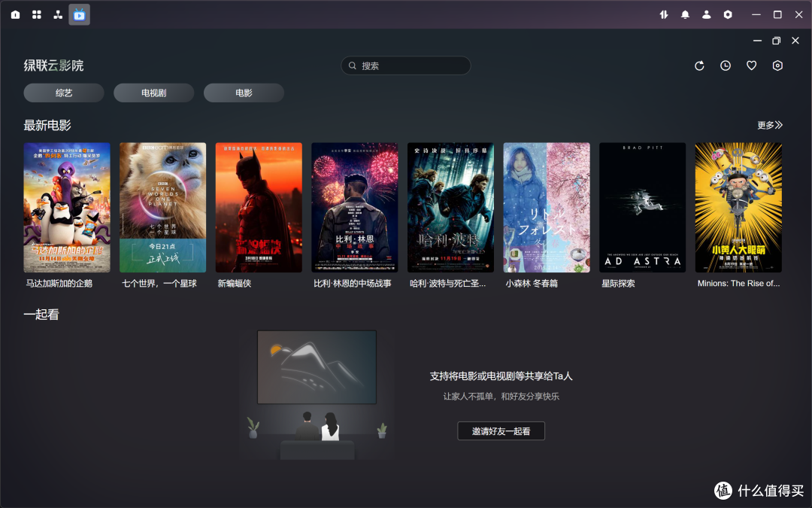Close the inner cinema window
This screenshot has width=812, height=508.
pyautogui.click(x=795, y=41)
